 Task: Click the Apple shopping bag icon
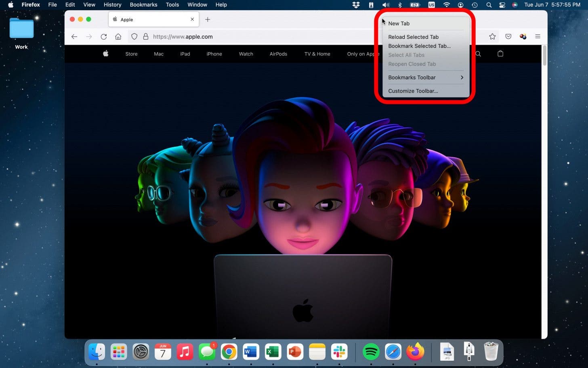(x=500, y=54)
